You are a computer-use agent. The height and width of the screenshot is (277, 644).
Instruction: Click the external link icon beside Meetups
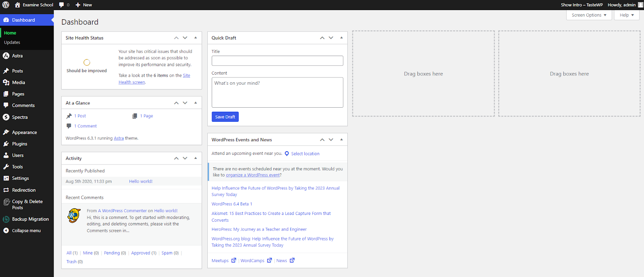[233, 260]
